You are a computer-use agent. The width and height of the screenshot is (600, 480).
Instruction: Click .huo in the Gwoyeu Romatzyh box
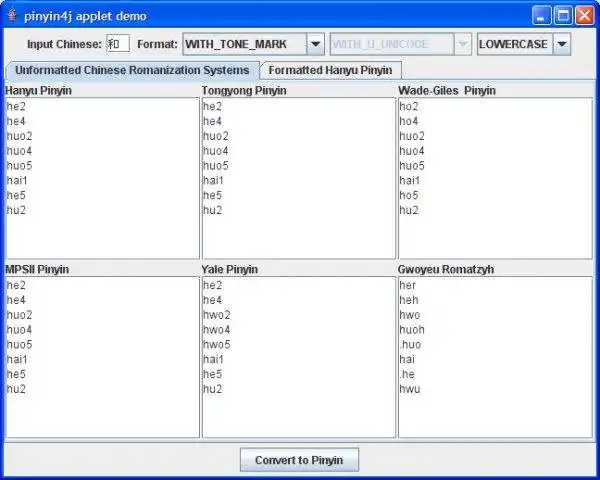click(x=410, y=344)
